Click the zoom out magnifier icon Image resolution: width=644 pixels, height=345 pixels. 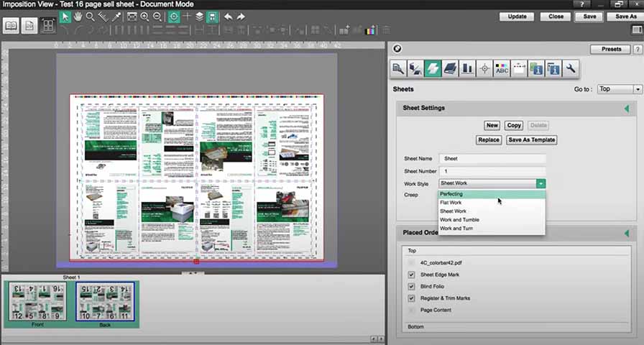coord(157,17)
